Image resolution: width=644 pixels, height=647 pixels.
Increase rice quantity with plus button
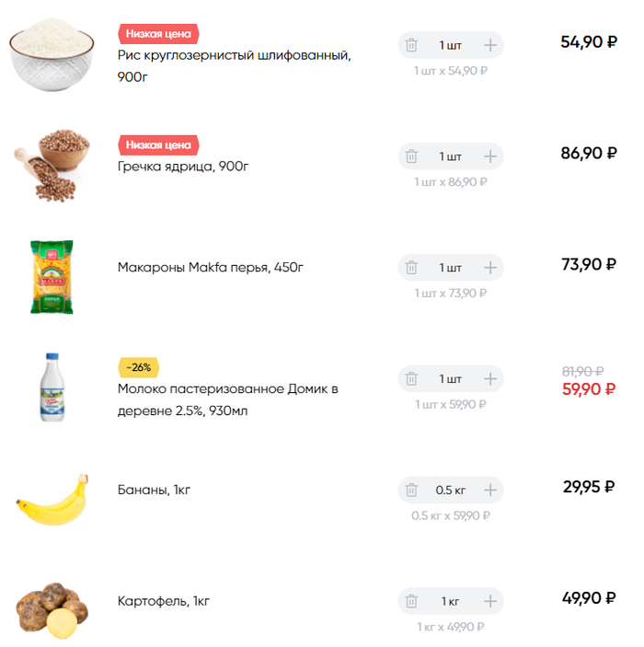pos(490,45)
